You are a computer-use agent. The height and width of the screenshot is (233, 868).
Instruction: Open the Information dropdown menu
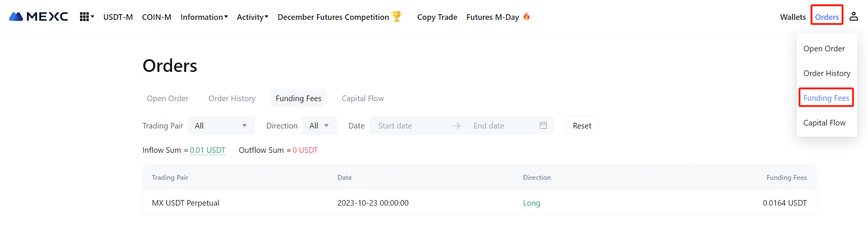pyautogui.click(x=204, y=17)
